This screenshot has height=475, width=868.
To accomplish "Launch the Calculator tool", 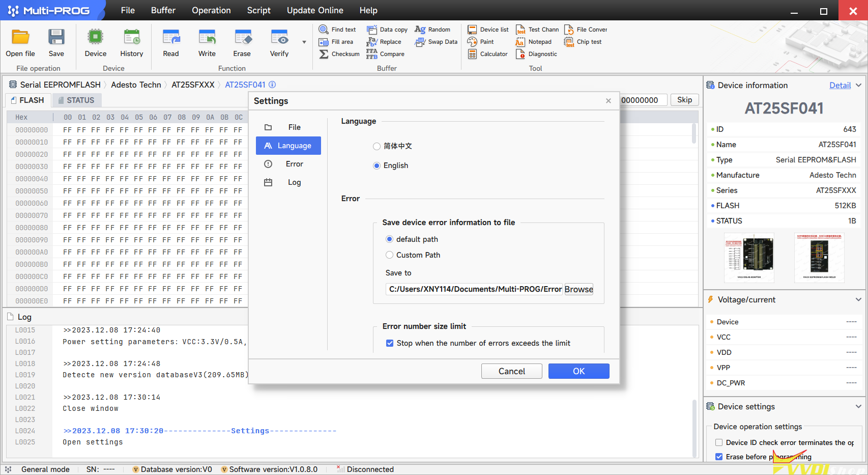I will [x=487, y=54].
